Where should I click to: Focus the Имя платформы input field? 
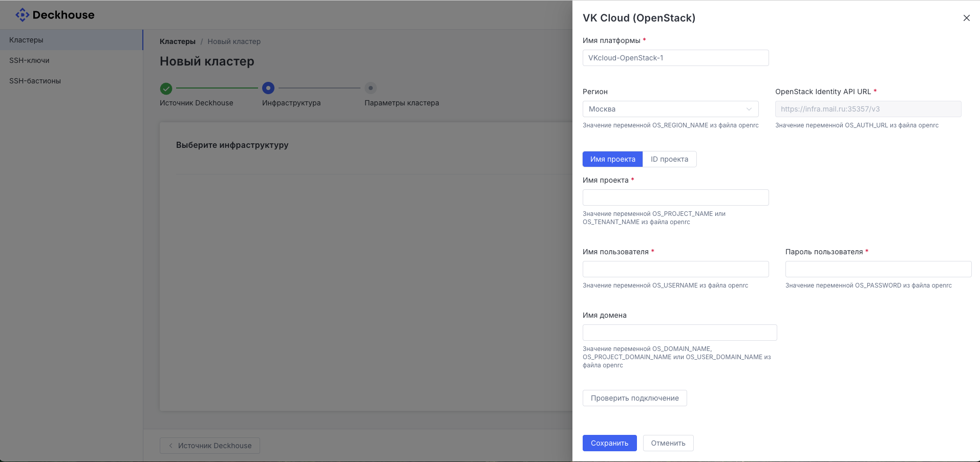pyautogui.click(x=675, y=58)
